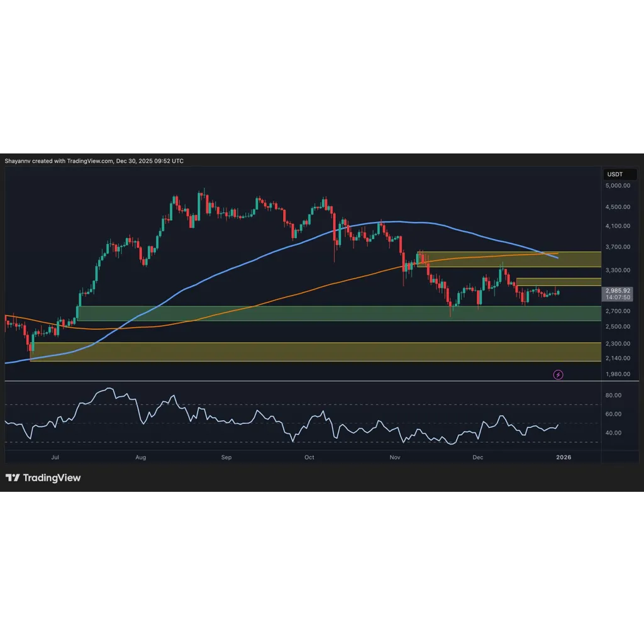Open the USDT currency selector
The height and width of the screenshot is (644, 644).
[619, 174]
